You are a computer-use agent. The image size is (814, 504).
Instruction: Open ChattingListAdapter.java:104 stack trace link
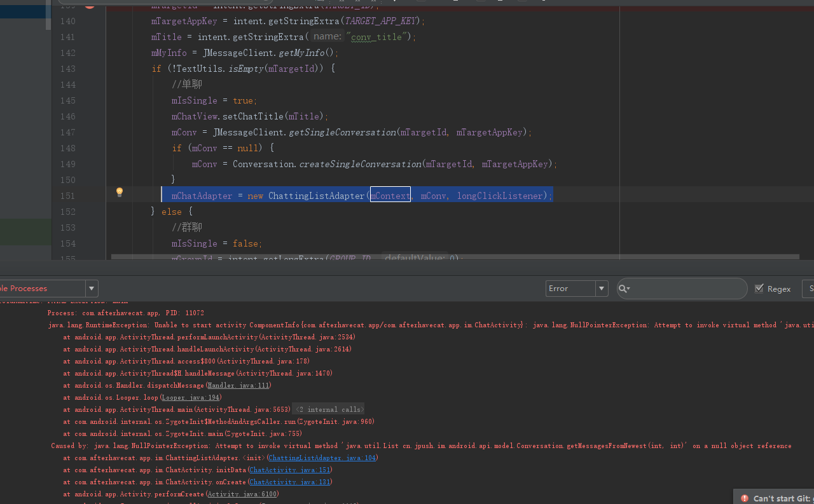click(322, 458)
